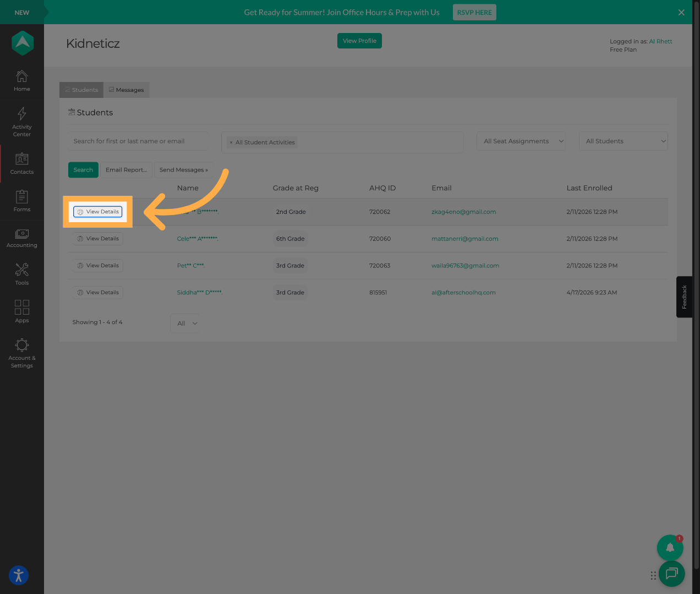The image size is (700, 594).
Task: Open Account & Settings gear icon
Action: tap(22, 353)
